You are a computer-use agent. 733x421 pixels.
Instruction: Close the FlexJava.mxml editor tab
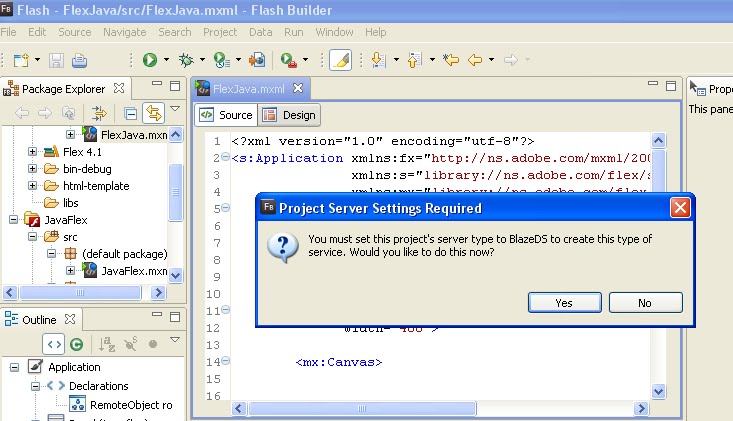point(298,88)
